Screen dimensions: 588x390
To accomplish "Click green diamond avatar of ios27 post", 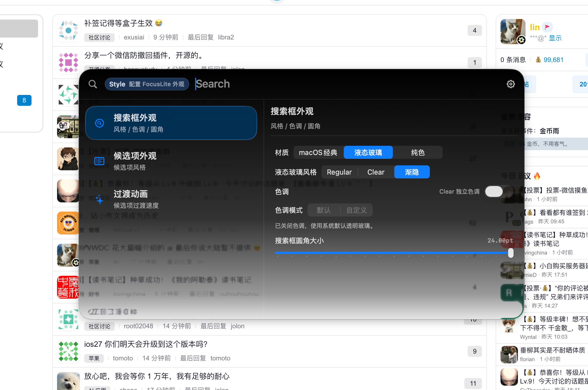I will 68,351.
